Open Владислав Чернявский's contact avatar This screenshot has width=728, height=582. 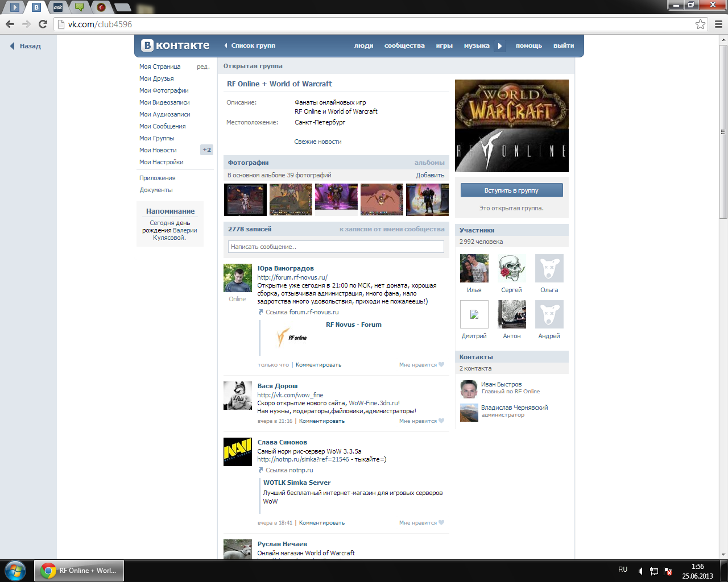469,413
